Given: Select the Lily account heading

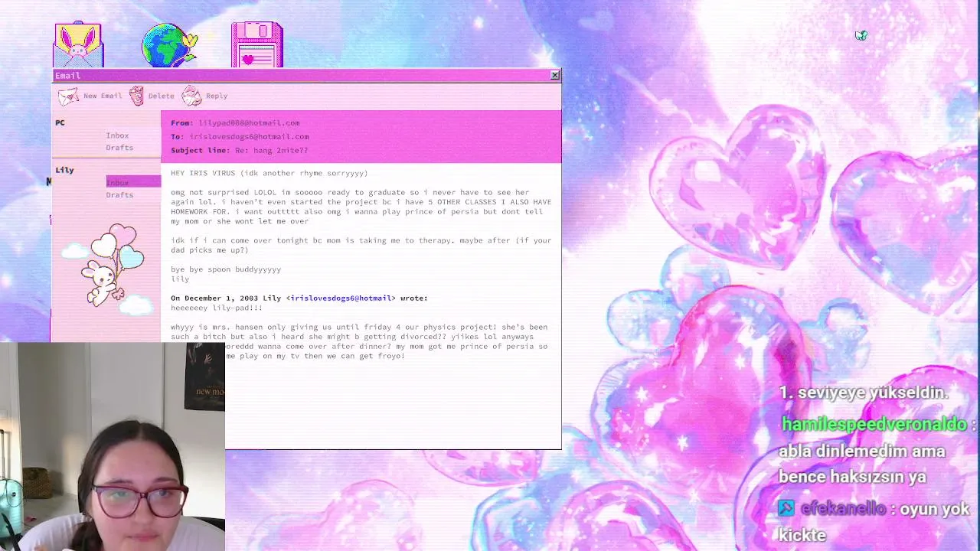Looking at the screenshot, I should [64, 170].
